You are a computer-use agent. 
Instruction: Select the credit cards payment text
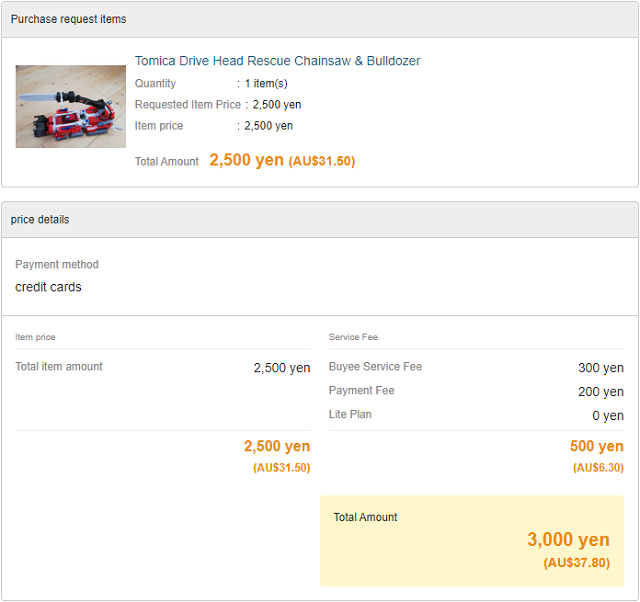(x=48, y=287)
